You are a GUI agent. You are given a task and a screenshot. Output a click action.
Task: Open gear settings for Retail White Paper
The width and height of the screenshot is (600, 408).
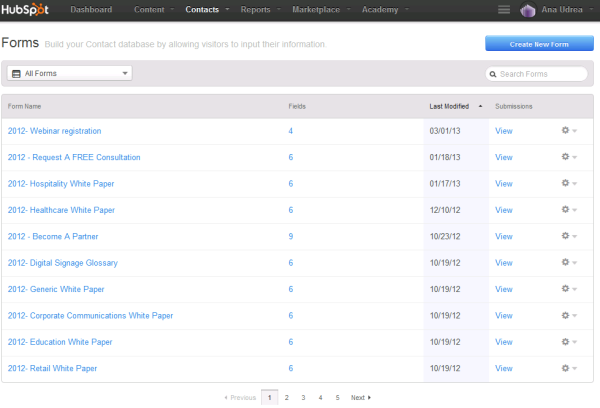[x=568, y=368]
